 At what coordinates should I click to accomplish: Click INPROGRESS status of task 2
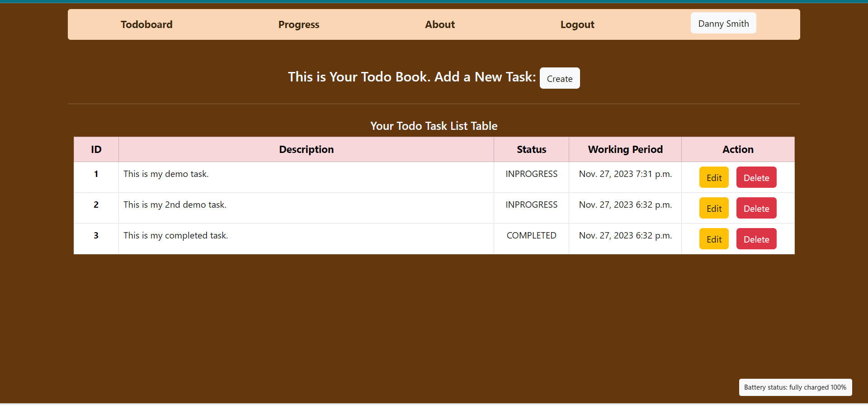pyautogui.click(x=531, y=205)
